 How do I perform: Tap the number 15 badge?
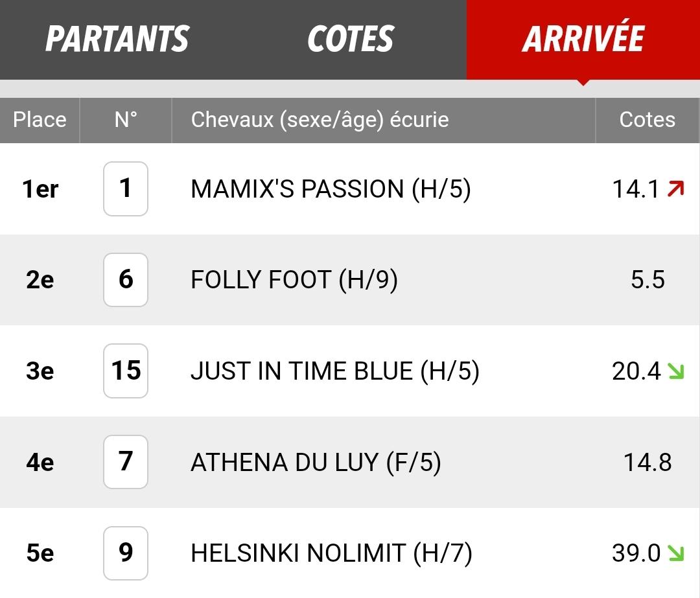pyautogui.click(x=126, y=371)
